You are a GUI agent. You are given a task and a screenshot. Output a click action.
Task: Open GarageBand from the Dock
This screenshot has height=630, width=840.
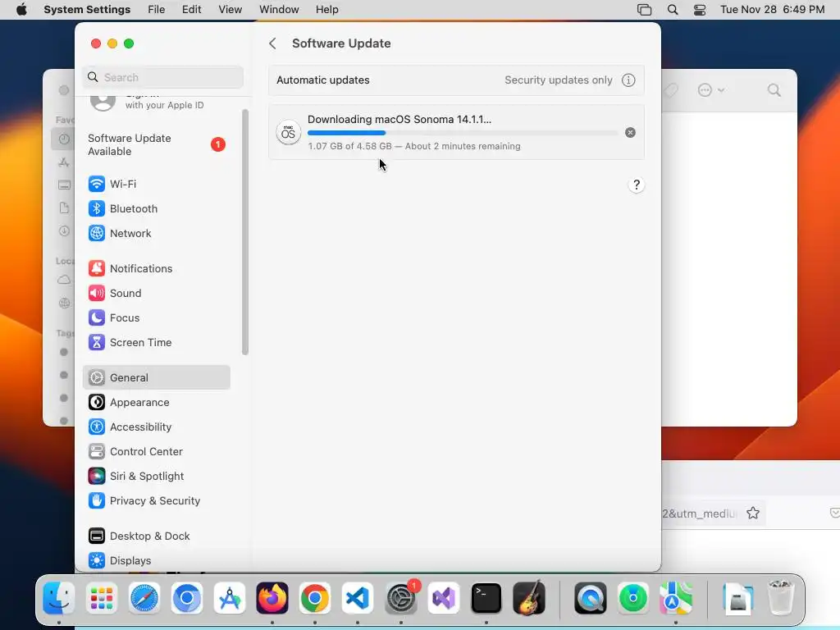coord(529,598)
